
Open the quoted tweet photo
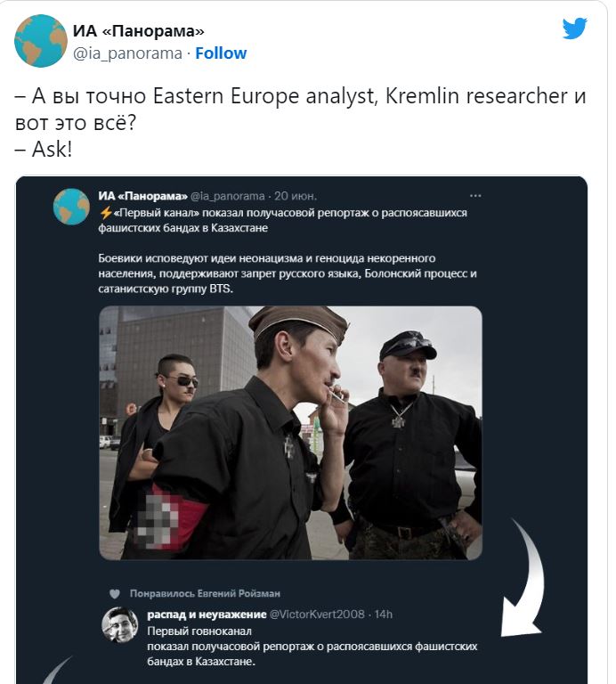[x=290, y=433]
